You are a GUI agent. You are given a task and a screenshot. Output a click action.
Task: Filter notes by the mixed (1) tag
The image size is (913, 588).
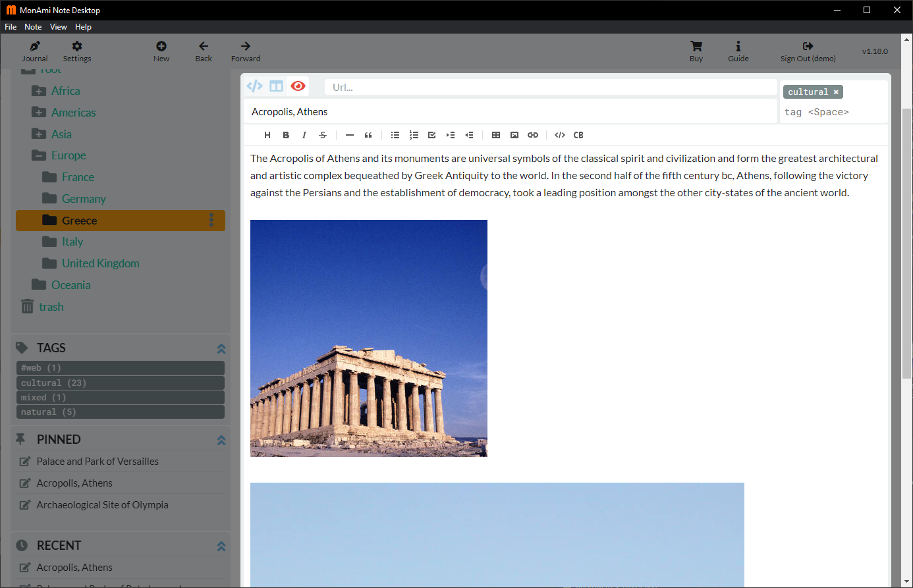pos(121,397)
